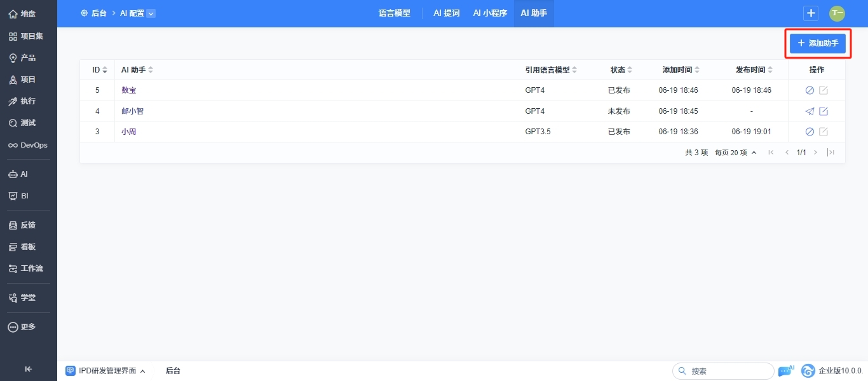Open the 看板 kanban module
Image resolution: width=868 pixels, height=381 pixels.
[x=28, y=247]
